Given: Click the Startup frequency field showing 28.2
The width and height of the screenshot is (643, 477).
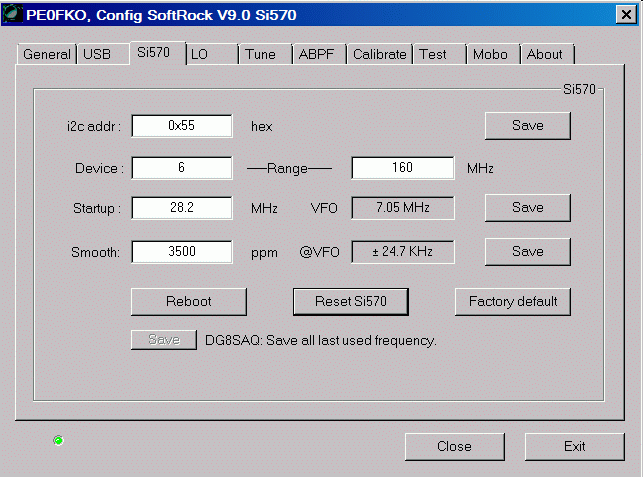Looking at the screenshot, I should [182, 208].
